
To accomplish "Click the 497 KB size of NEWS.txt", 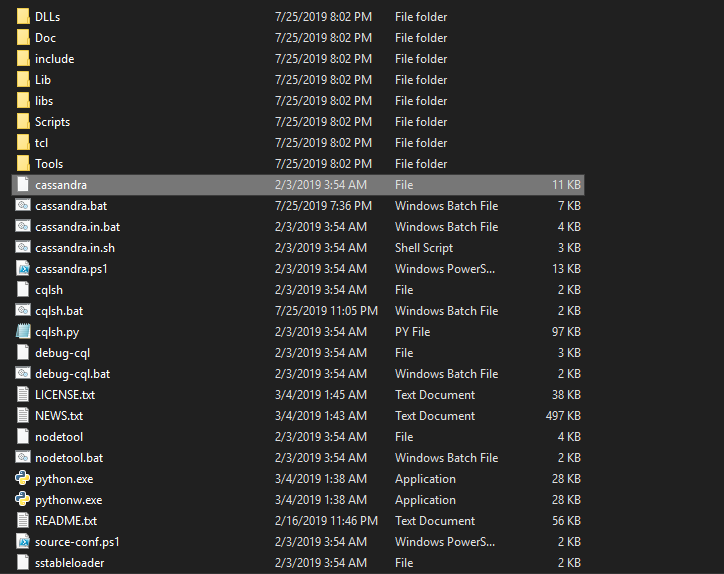I will (x=563, y=416).
